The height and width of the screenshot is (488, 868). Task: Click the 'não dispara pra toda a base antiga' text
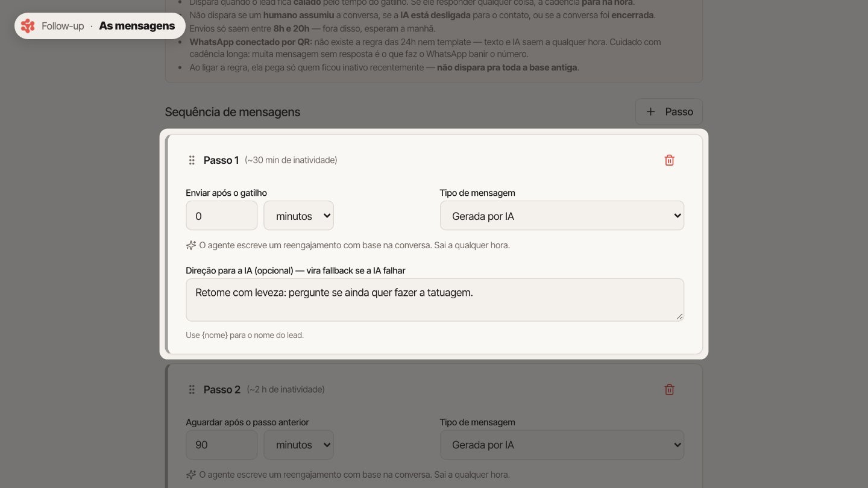[x=506, y=67]
